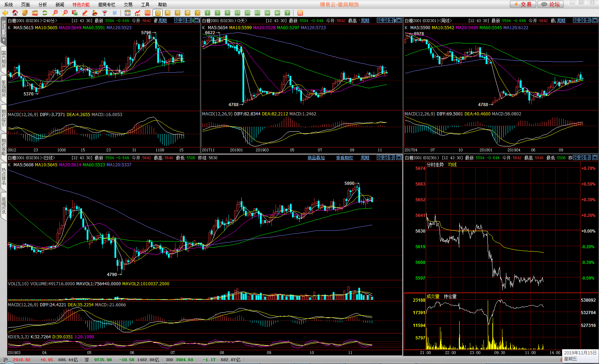Select the weekly 周 period toolbar button

click(168, 13)
